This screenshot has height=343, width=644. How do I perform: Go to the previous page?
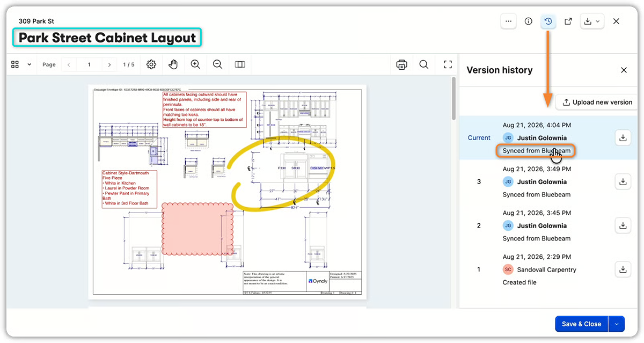69,64
